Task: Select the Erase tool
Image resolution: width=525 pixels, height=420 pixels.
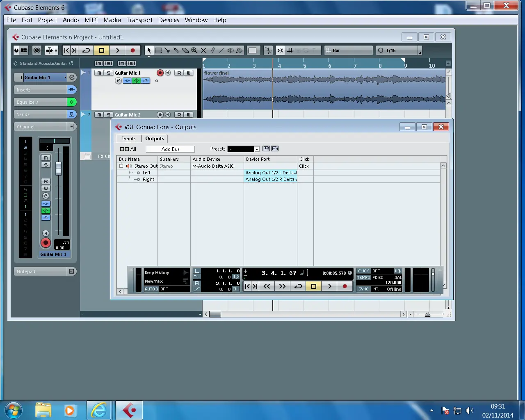Action: pyautogui.click(x=185, y=50)
